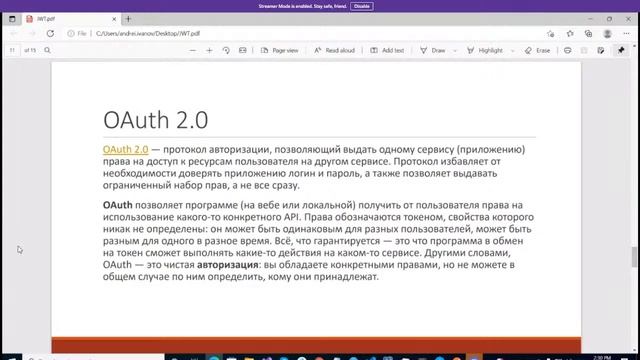Image resolution: width=640 pixels, height=360 pixels.
Task: Click the OAuth 2.0 slide heading
Action: 156,120
